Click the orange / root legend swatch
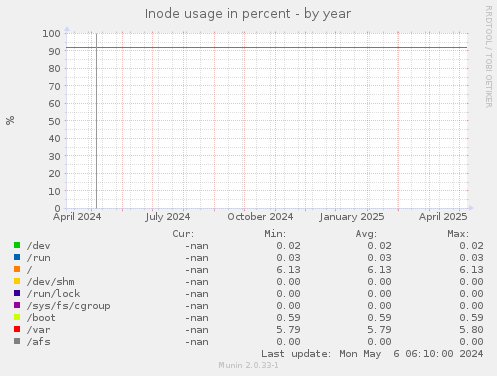This screenshot has height=376, width=497. coord(17,269)
